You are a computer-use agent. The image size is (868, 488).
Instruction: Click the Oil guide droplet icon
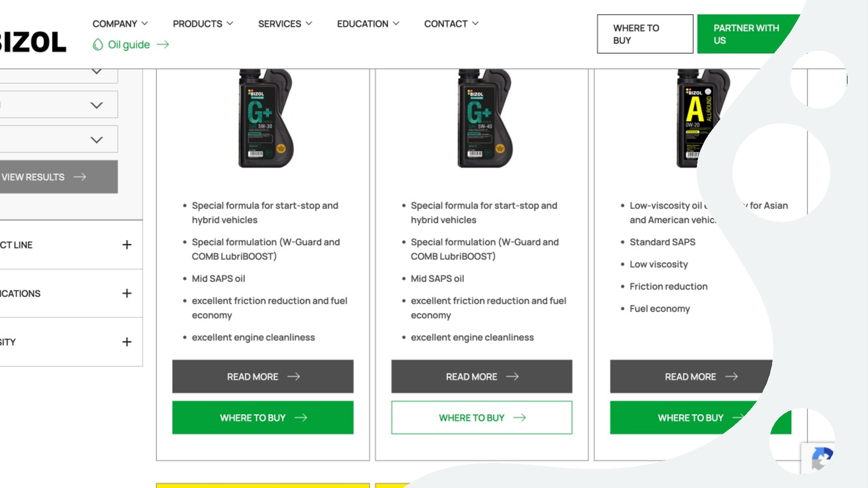pos(98,45)
